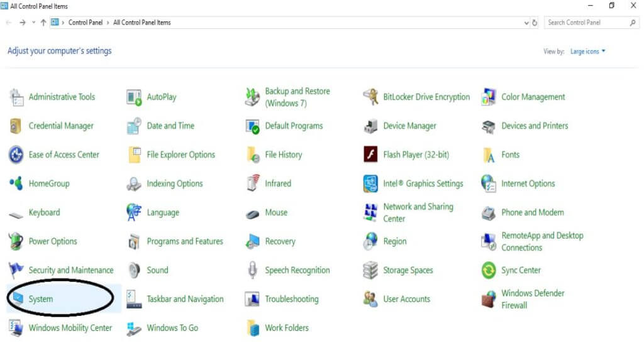Open the Mouse icon
The width and height of the screenshot is (644, 358).
click(x=252, y=214)
